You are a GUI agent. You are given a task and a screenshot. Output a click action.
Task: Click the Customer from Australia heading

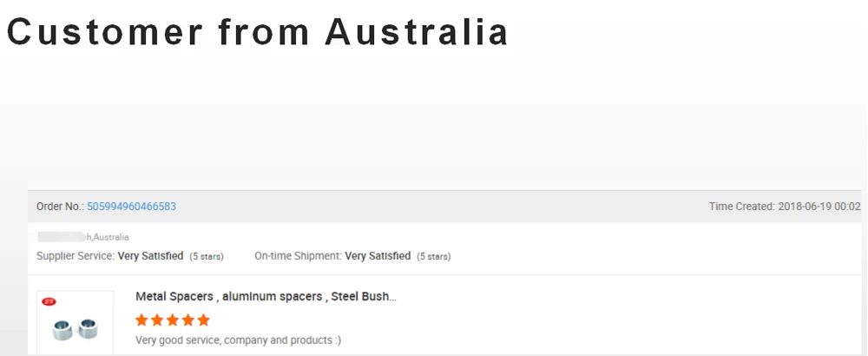pos(258,32)
